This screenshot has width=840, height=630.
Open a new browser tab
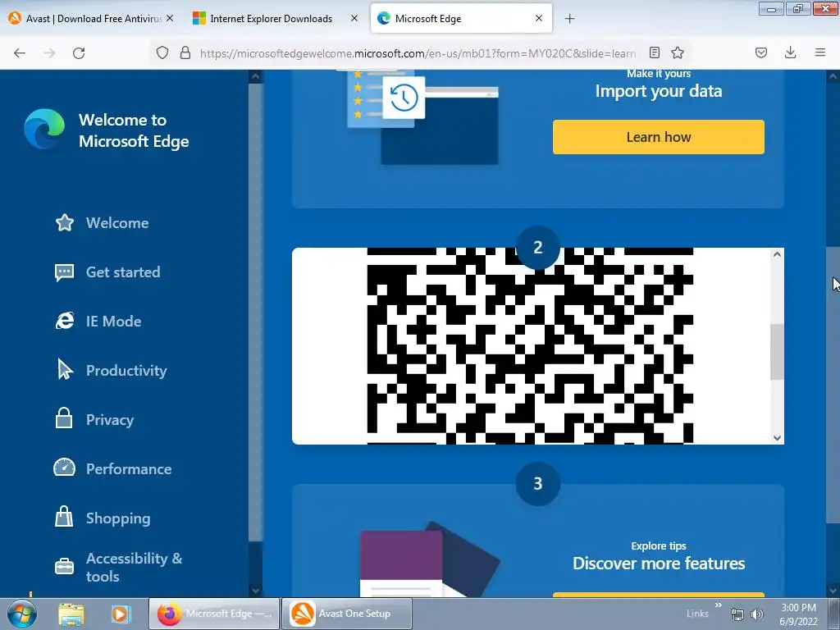[x=569, y=19]
